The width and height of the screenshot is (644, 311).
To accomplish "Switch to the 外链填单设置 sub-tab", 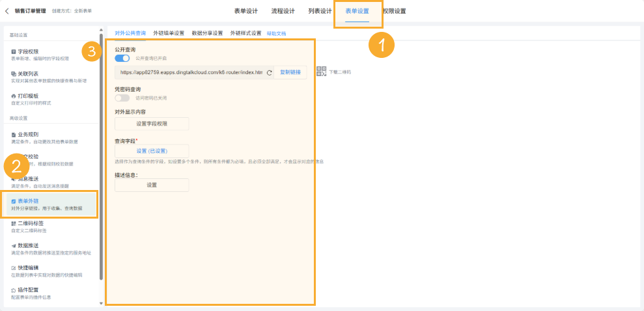I will [x=169, y=33].
